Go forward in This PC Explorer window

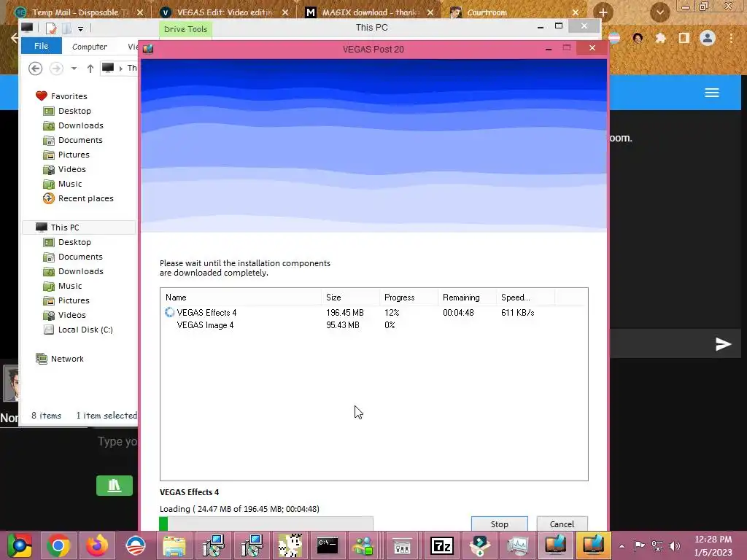coord(56,69)
